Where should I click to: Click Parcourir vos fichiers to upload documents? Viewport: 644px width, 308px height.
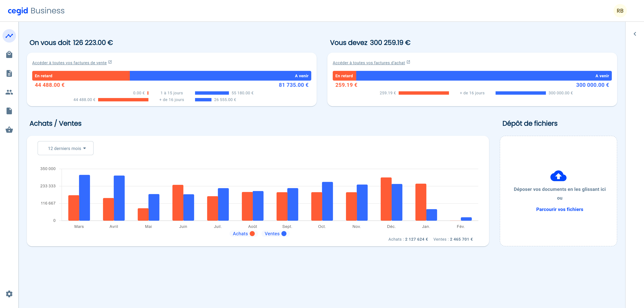559,209
